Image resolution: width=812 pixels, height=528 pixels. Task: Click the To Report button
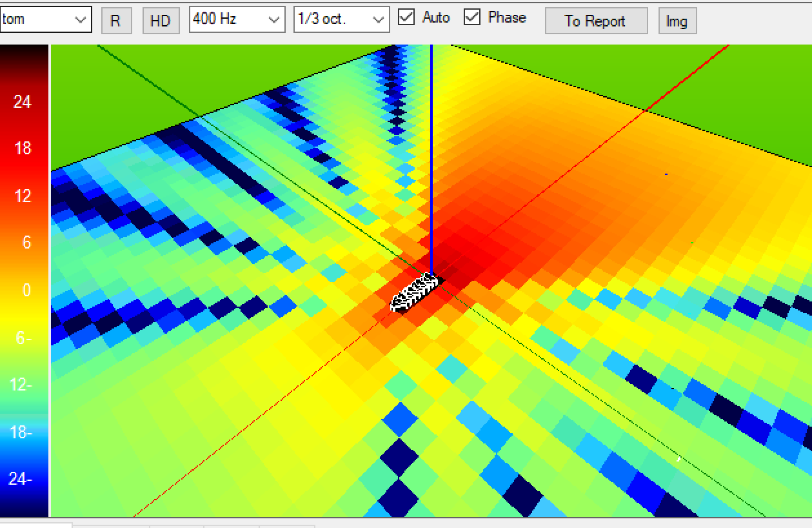click(595, 21)
